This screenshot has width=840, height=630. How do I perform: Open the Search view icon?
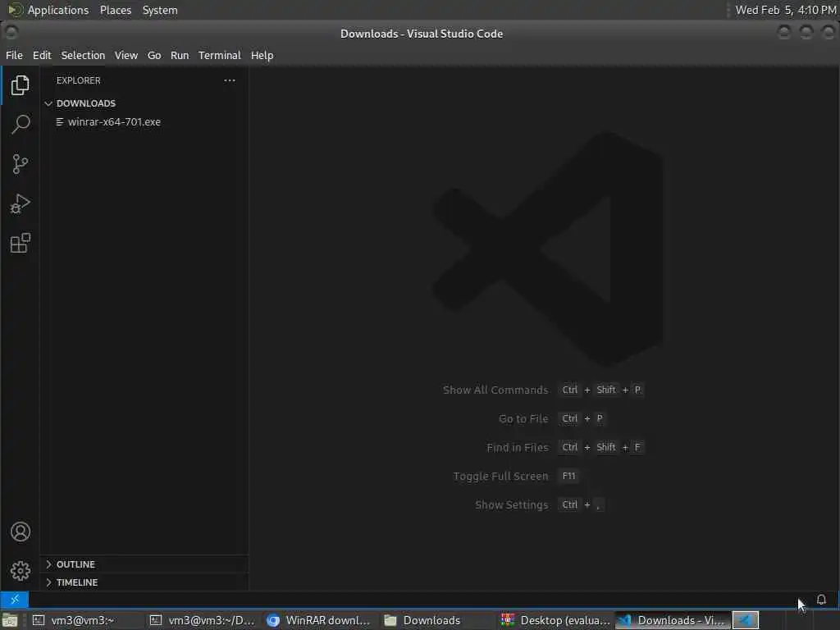pos(20,124)
